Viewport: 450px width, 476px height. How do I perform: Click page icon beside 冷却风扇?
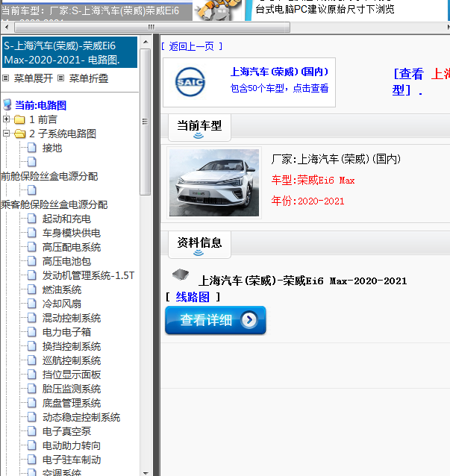32,304
